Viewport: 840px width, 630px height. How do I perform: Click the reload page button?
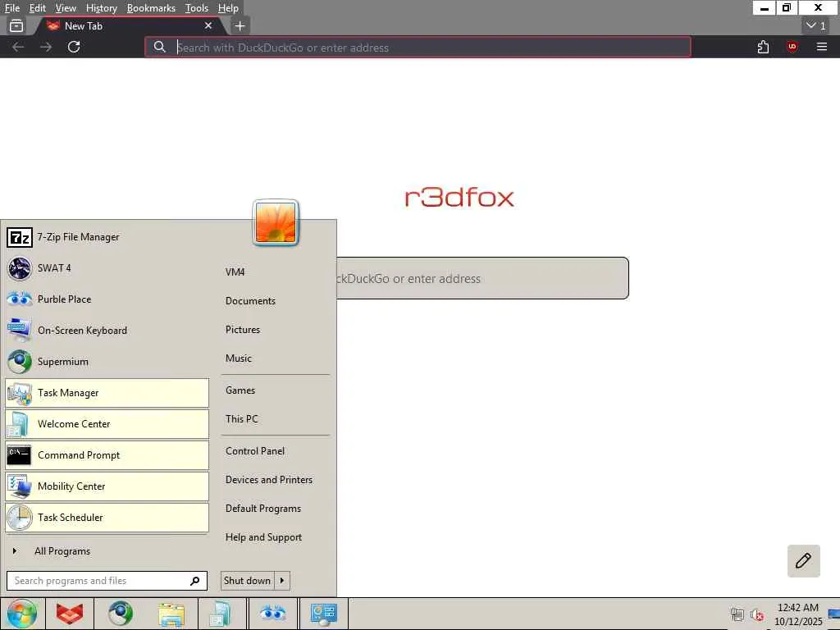coord(74,47)
